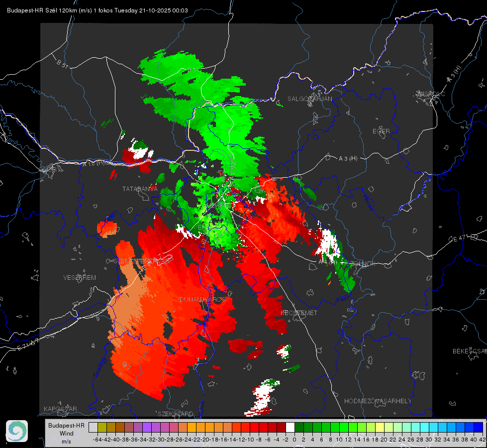Click the blue Somogy county label

coord(100,367)
